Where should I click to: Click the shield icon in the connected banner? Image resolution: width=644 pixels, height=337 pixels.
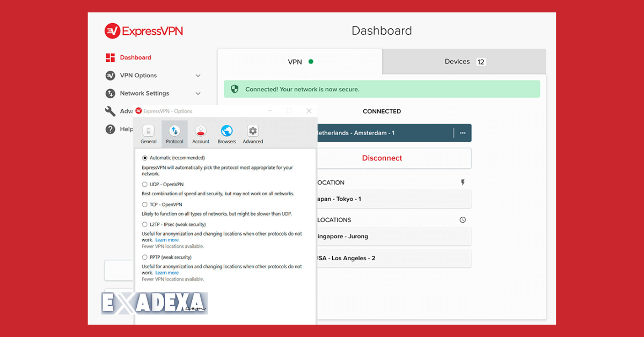click(235, 89)
